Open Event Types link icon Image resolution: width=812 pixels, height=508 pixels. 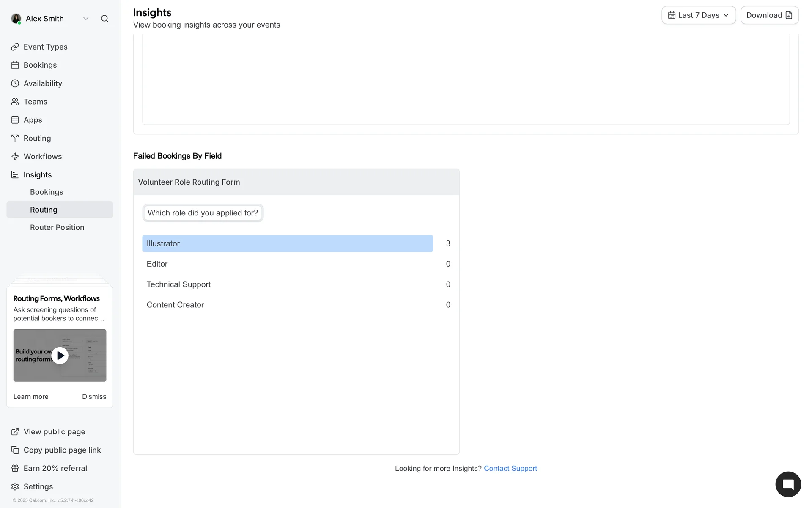pyautogui.click(x=15, y=47)
